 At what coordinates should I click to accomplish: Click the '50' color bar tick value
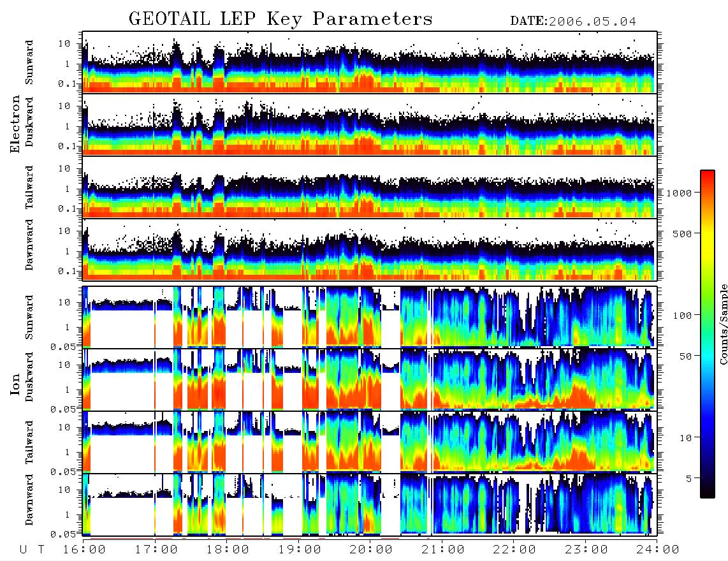point(685,356)
